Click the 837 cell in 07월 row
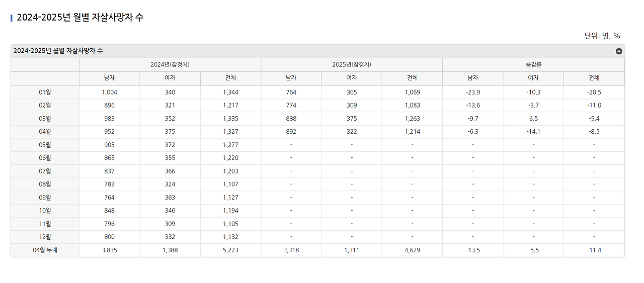This screenshot has height=283, width=644. point(109,171)
